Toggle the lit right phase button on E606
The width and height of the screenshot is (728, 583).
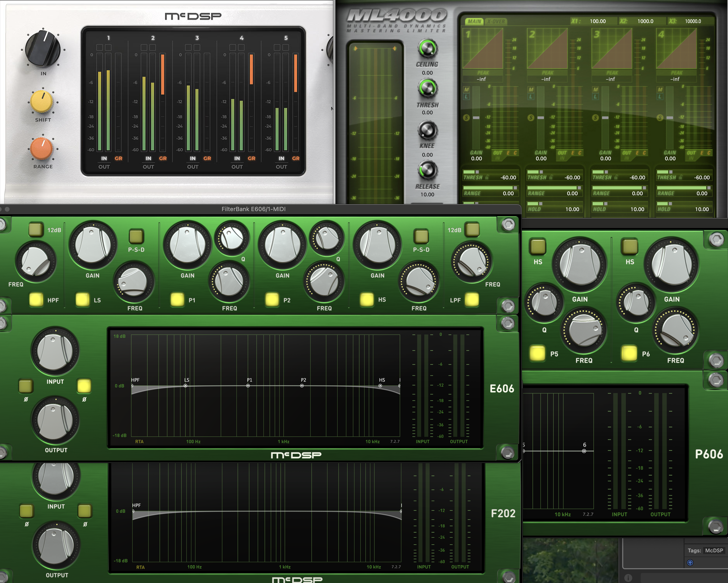(x=84, y=386)
